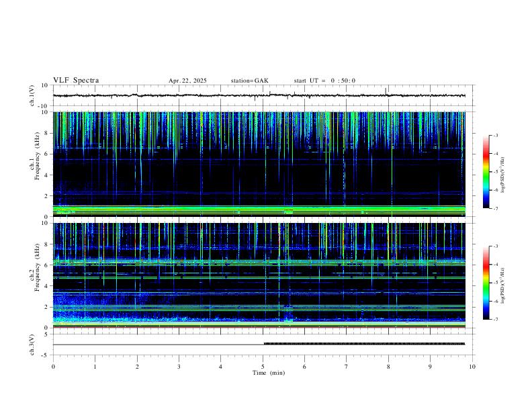
Task: Select the date text "Apr. 22, 2025"
Action: click(187, 81)
